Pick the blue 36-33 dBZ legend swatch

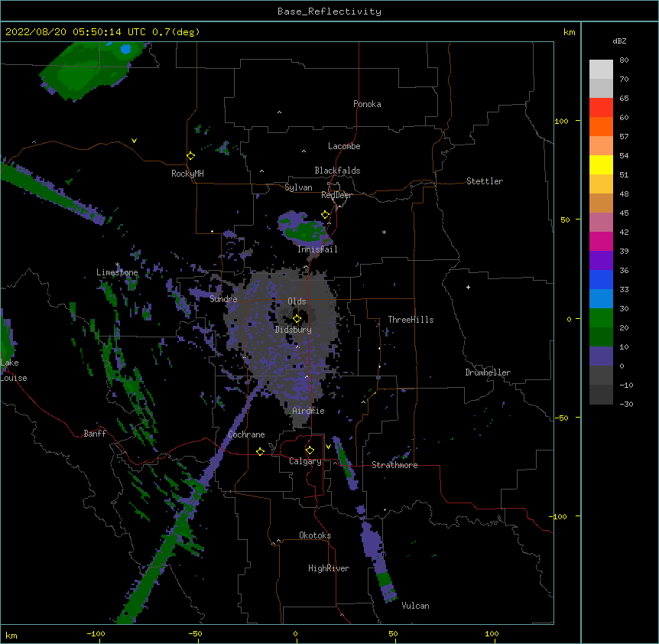[x=601, y=279]
